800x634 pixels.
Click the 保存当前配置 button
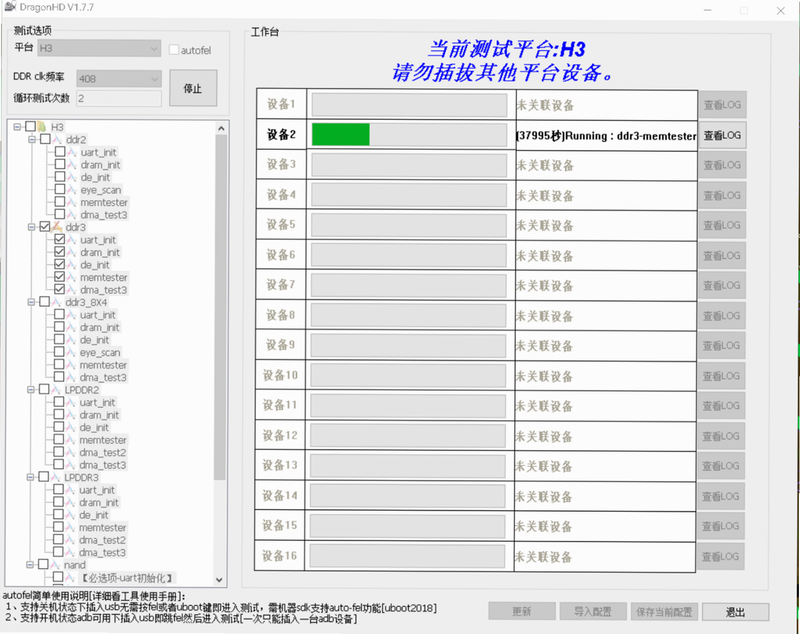(x=664, y=612)
